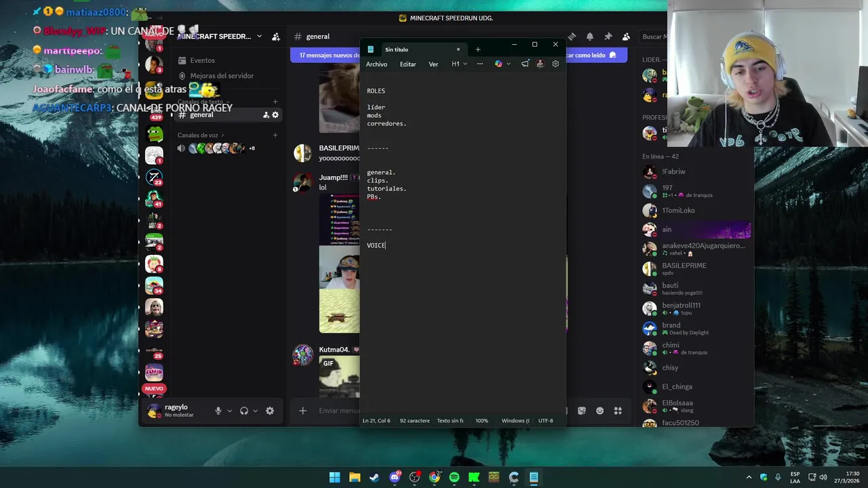868x488 pixels.
Task: Open the emoji picker in message bar
Action: click(600, 411)
